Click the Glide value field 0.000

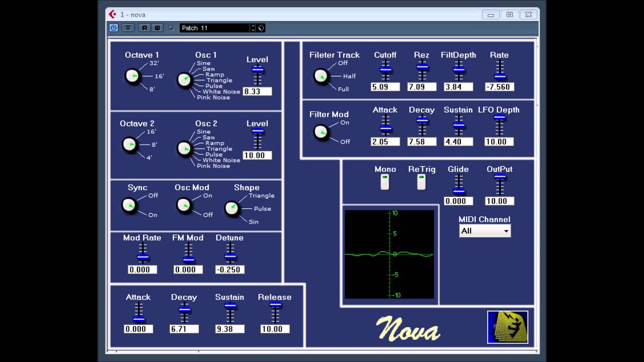459,201
